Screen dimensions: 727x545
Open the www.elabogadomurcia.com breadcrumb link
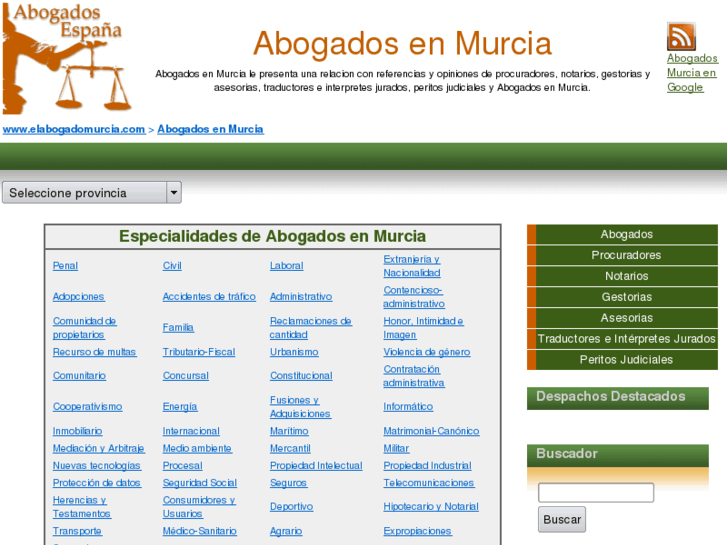(74, 129)
